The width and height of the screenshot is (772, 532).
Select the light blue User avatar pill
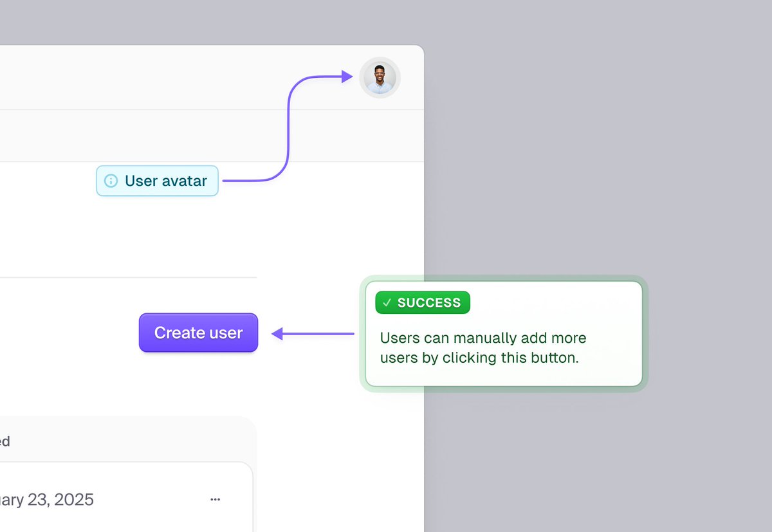157,181
